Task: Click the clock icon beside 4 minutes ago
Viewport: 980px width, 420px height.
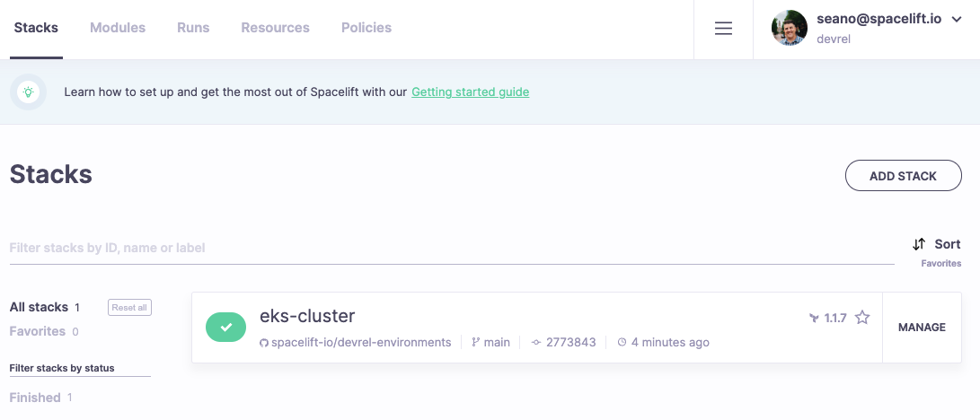Action: pos(622,343)
